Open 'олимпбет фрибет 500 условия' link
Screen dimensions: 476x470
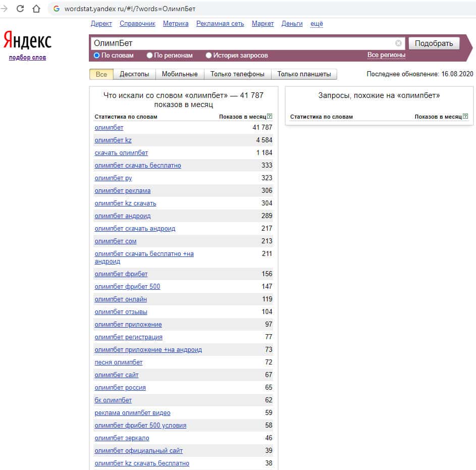point(140,426)
